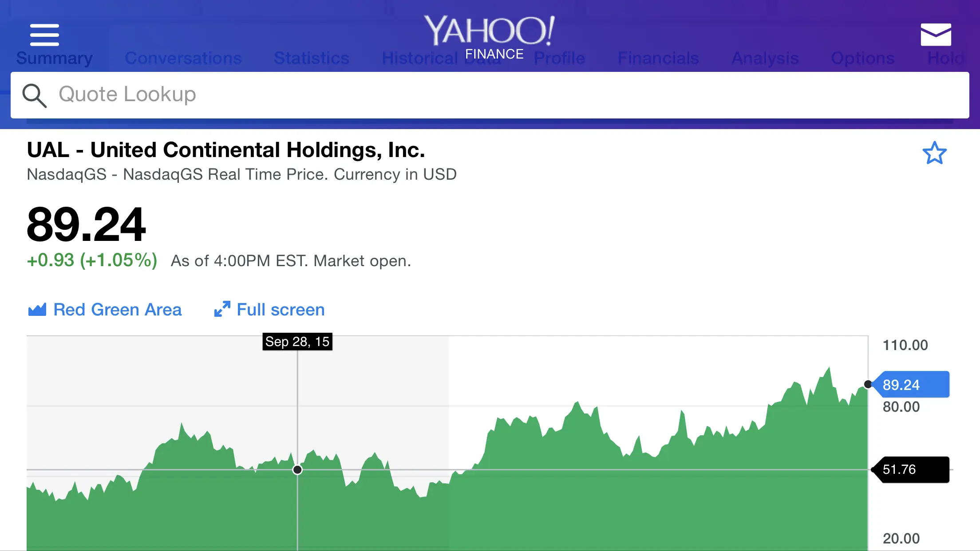Open the Red Green Area chart type selector
Viewport: 980px width, 551px height.
(117, 310)
